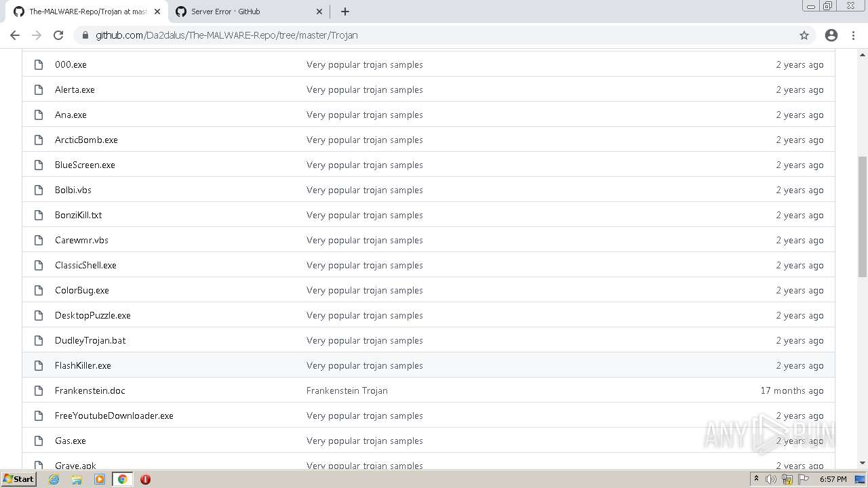This screenshot has height=488, width=868.
Task: Open a new browser tab
Action: pyautogui.click(x=344, y=12)
